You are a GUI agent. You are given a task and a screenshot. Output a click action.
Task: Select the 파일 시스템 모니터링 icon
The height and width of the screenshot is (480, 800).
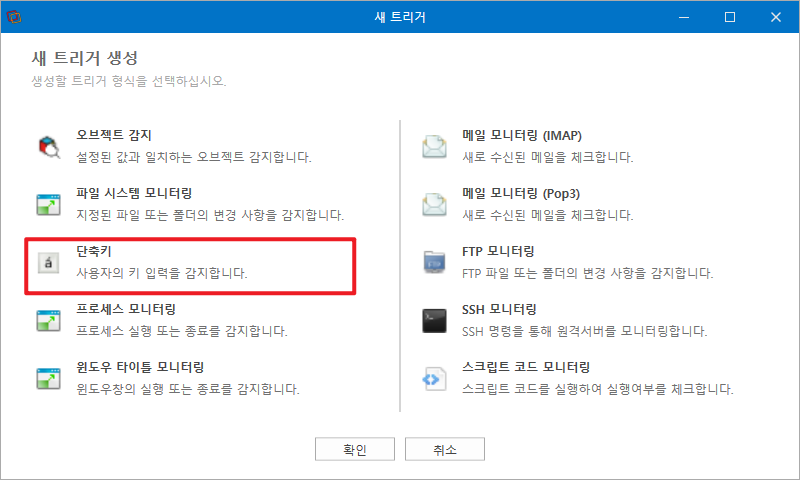pyautogui.click(x=48, y=205)
